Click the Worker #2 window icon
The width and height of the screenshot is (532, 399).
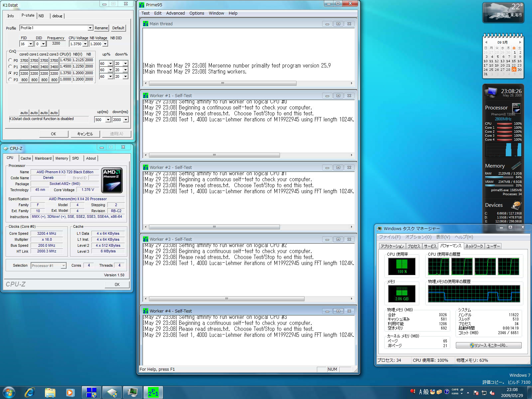[146, 167]
